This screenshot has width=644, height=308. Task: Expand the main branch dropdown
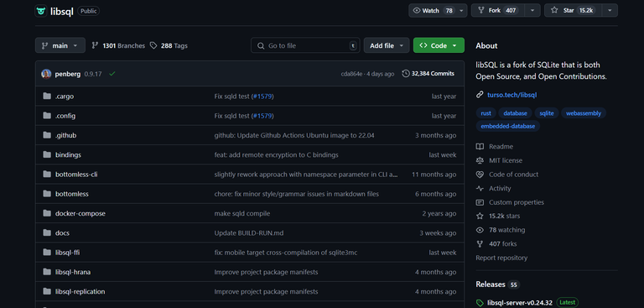tap(60, 45)
